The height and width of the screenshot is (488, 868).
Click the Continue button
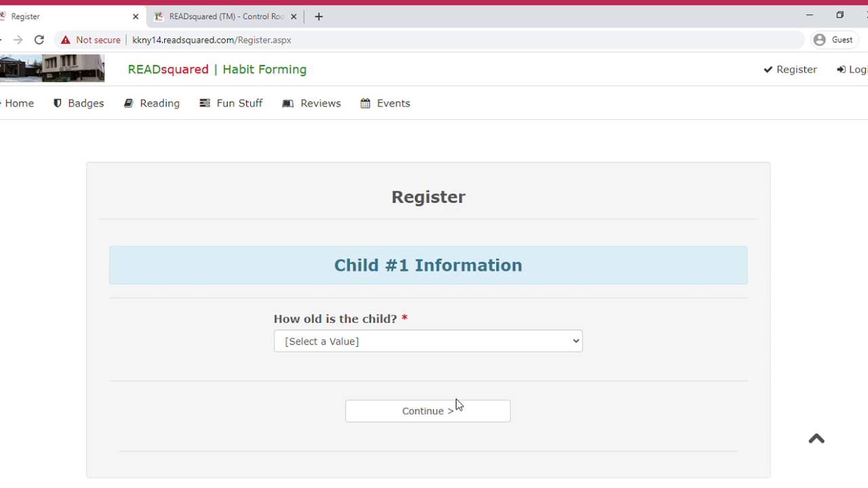[x=428, y=411]
